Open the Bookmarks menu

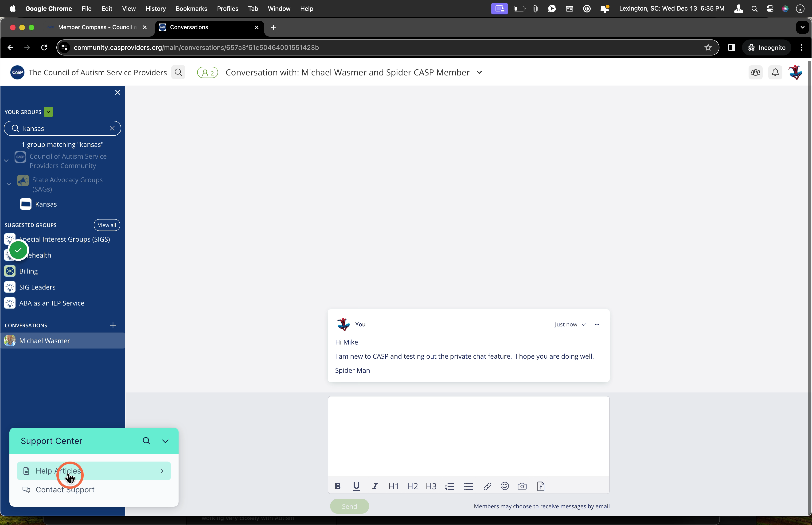coord(191,8)
